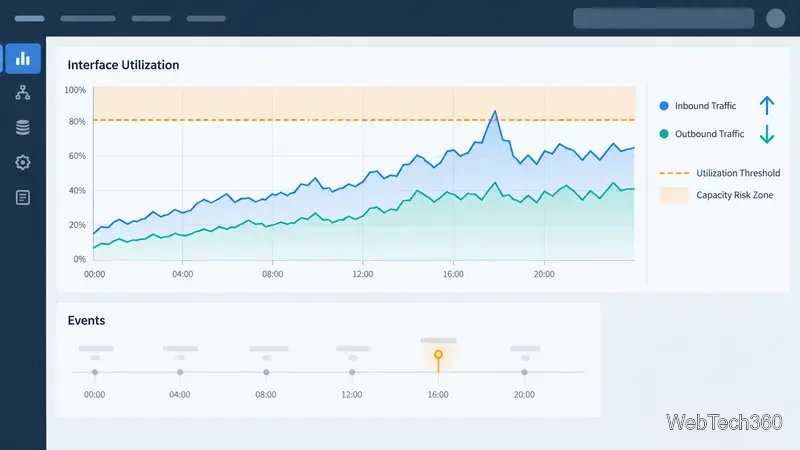Click the orange Capacity Risk Zone swatch
Image resolution: width=800 pixels, height=450 pixels.
[674, 195]
